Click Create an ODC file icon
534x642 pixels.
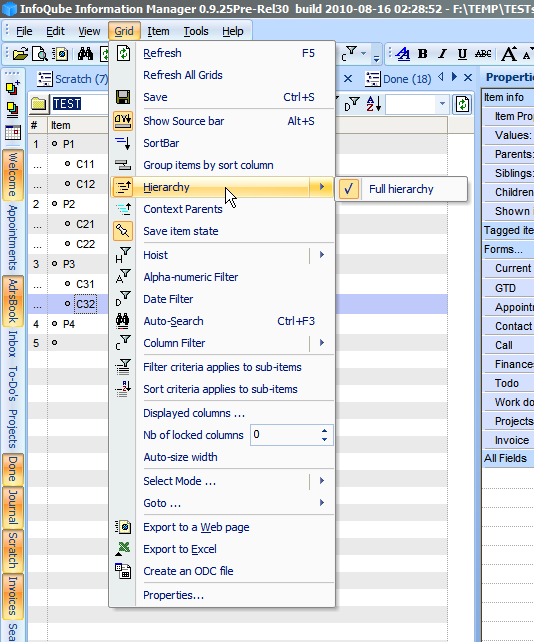(x=123, y=571)
